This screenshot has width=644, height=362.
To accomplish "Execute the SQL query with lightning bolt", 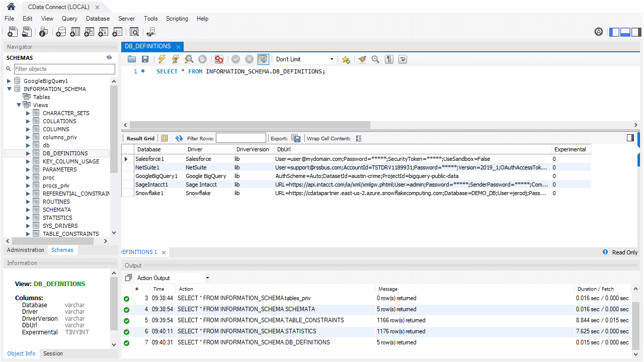I will tap(162, 59).
